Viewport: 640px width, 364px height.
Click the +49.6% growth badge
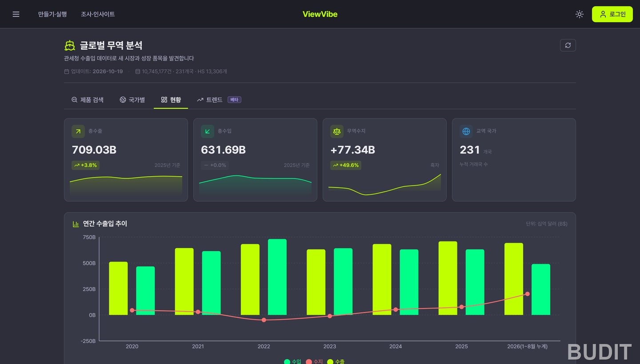(346, 165)
